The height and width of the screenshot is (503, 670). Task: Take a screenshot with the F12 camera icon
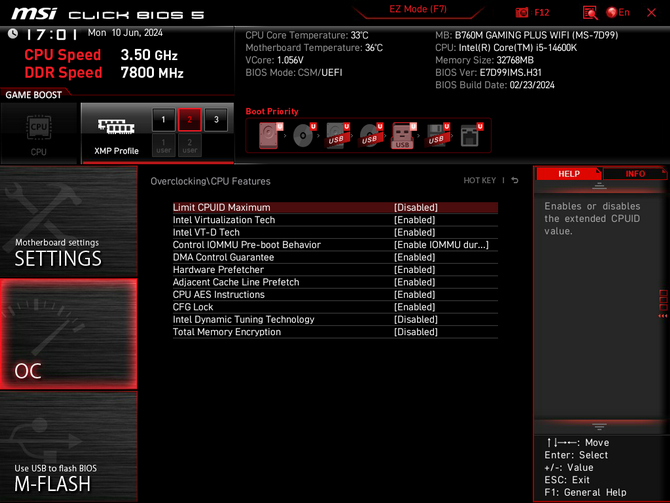click(522, 12)
